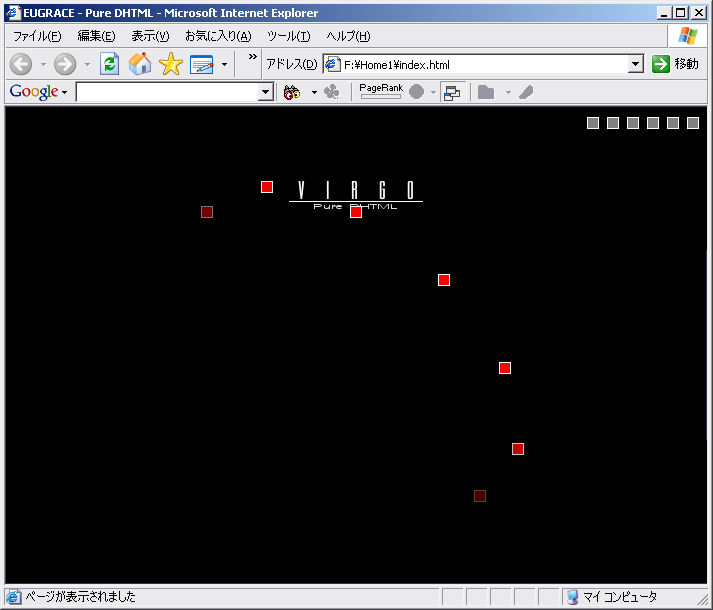Show hidden toolbar buttons via the chevron
713x610 pixels.
[x=252, y=57]
